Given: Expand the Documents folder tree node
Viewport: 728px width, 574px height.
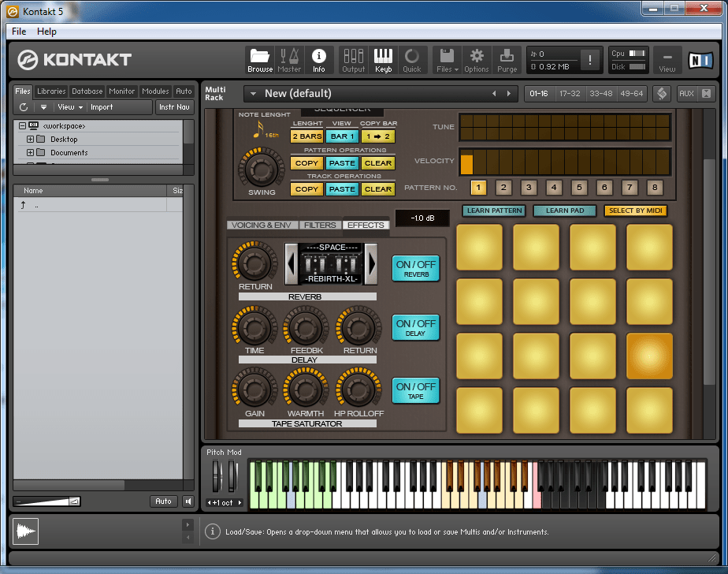Looking at the screenshot, I should (x=30, y=152).
